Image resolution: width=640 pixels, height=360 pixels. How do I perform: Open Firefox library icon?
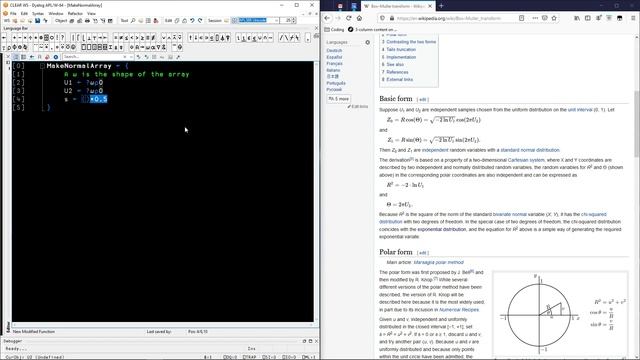pyautogui.click(x=577, y=18)
